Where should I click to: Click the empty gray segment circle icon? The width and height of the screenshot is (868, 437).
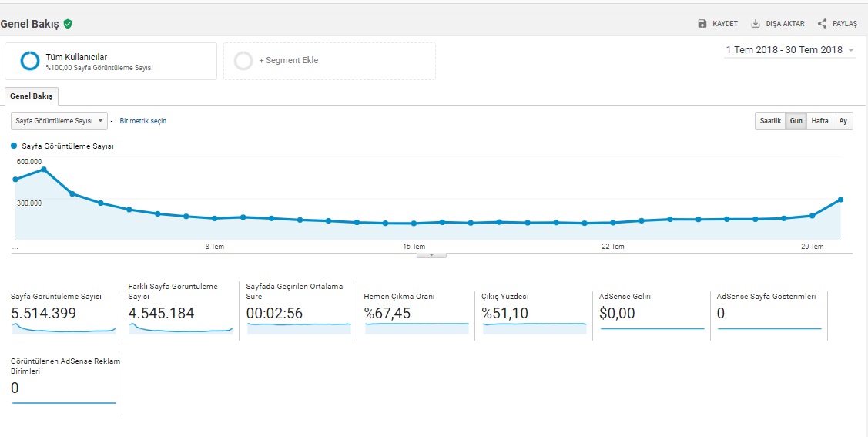243,61
